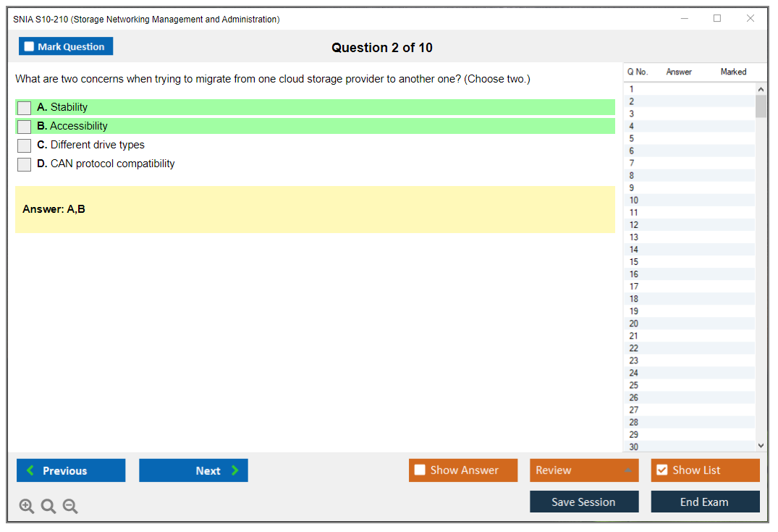End the exam

705,502
